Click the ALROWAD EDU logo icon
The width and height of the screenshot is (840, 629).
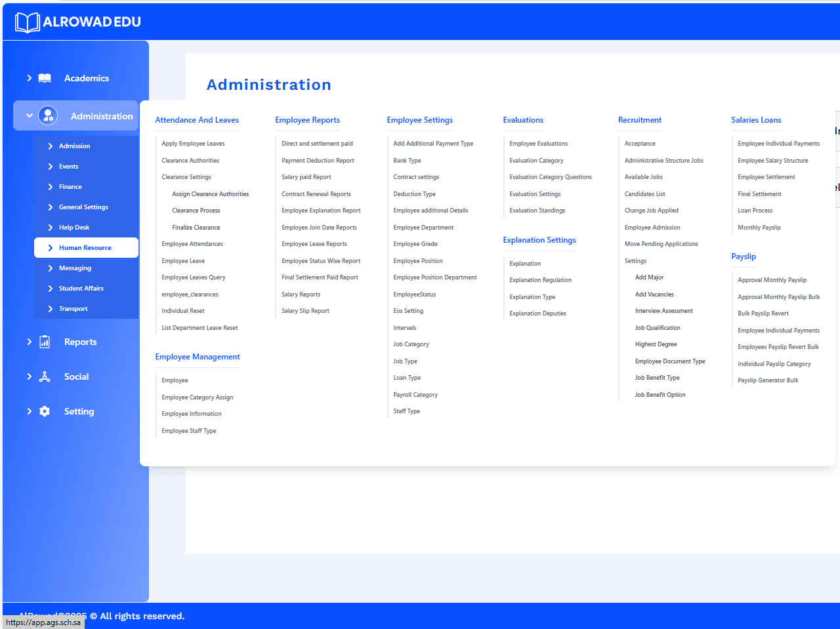27,22
